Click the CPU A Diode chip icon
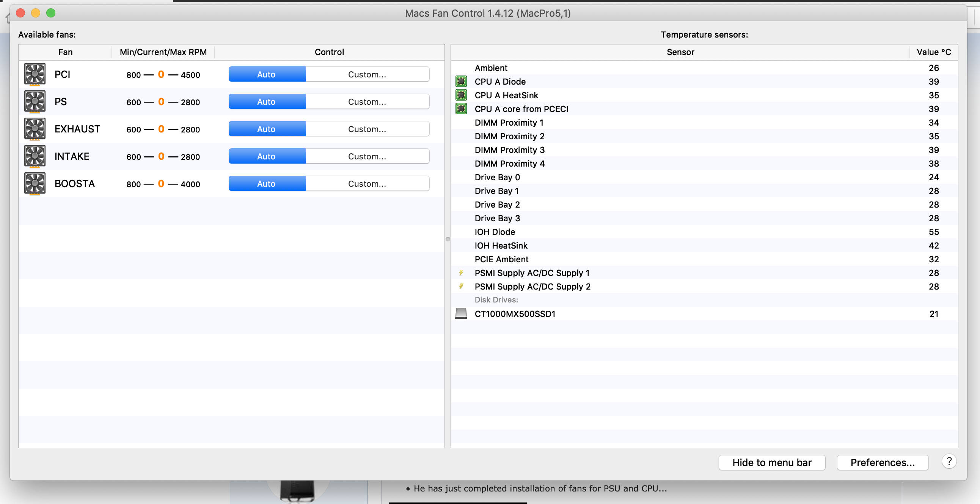The height and width of the screenshot is (504, 980). pos(461,82)
